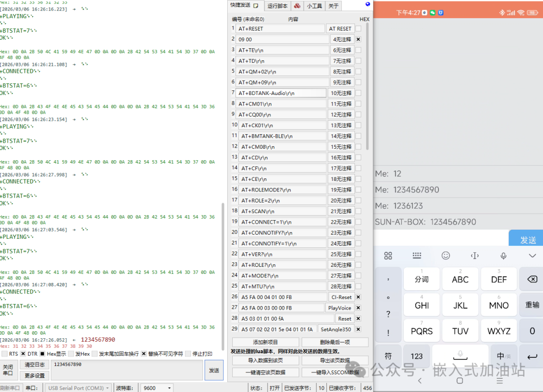Uncheck HEX box for row 2 '09 00'
This screenshot has height=392, width=543.
click(358, 39)
